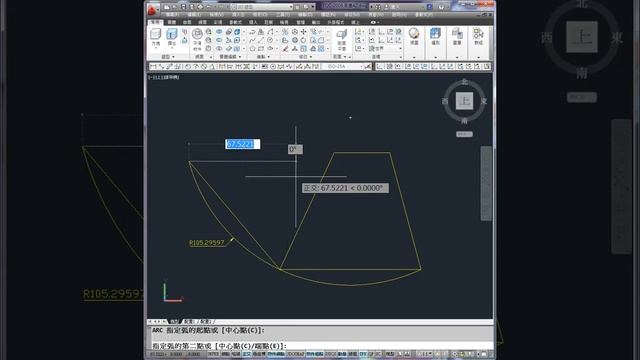Toggle 物件追蹤 object snap tracking
This screenshot has width=640, height=360.
coord(315,354)
